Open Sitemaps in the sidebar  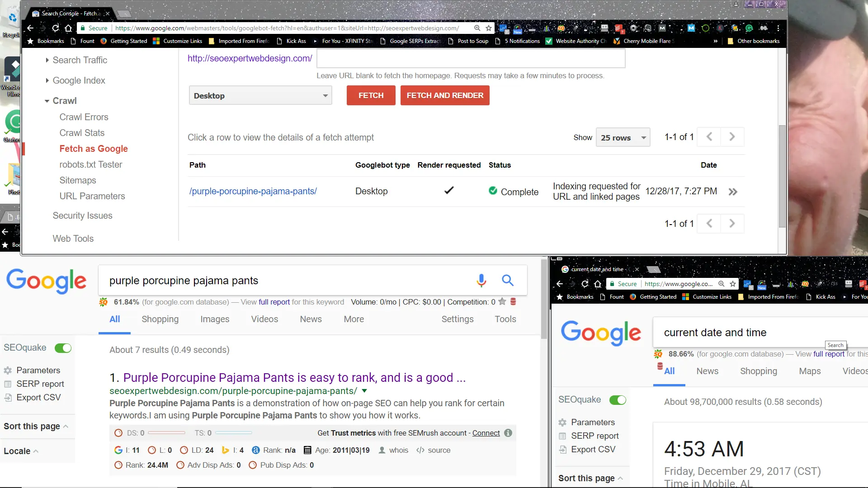[78, 180]
